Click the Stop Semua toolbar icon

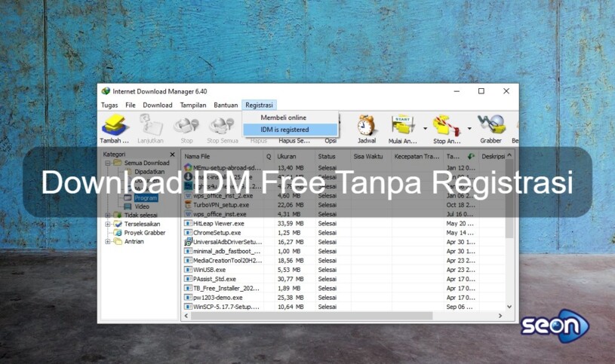click(222, 126)
